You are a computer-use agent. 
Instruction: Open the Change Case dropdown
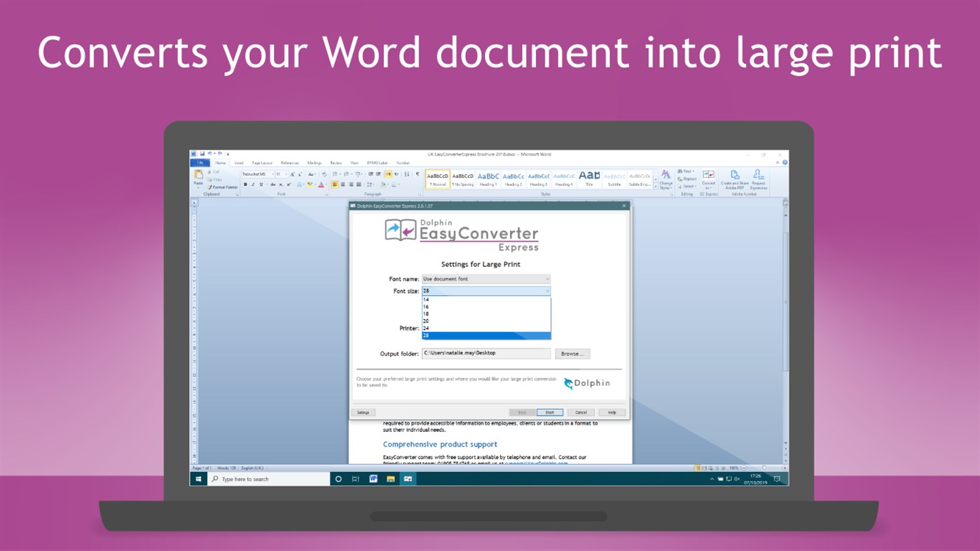click(311, 174)
